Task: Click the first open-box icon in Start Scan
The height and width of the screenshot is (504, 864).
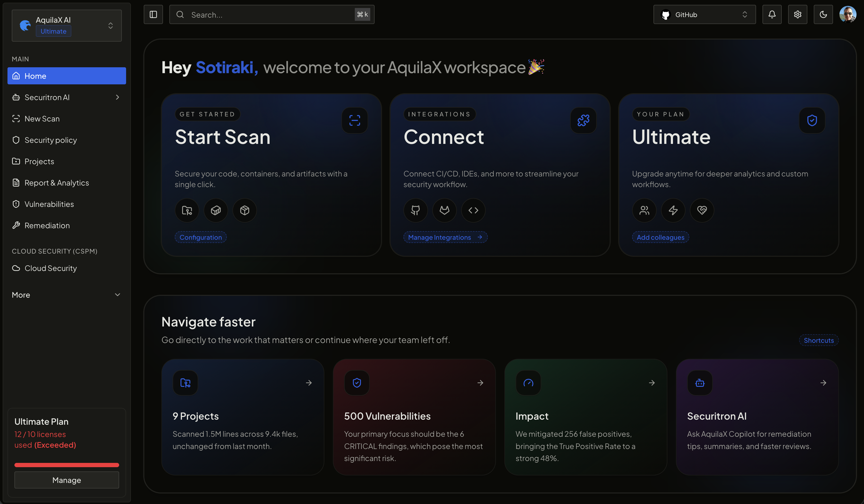Action: coord(216,210)
